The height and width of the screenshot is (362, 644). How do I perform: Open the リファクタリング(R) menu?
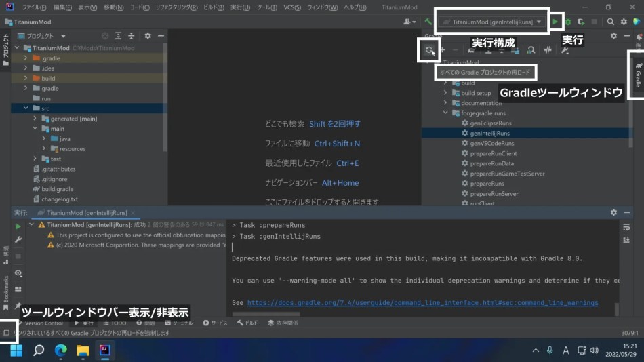(x=176, y=7)
